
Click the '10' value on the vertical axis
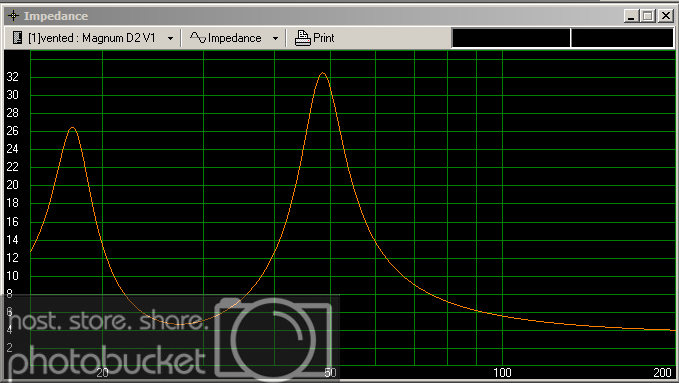13,276
